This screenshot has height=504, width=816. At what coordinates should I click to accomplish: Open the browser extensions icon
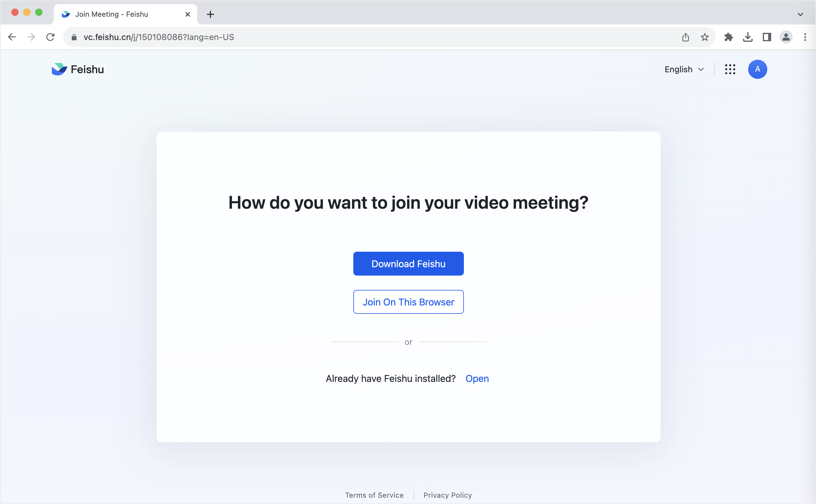click(729, 37)
